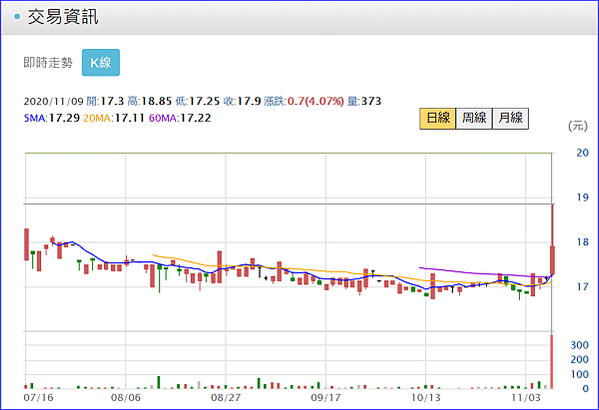Image resolution: width=599 pixels, height=410 pixels.
Task: Click the price axis label 20
Action: click(x=582, y=153)
